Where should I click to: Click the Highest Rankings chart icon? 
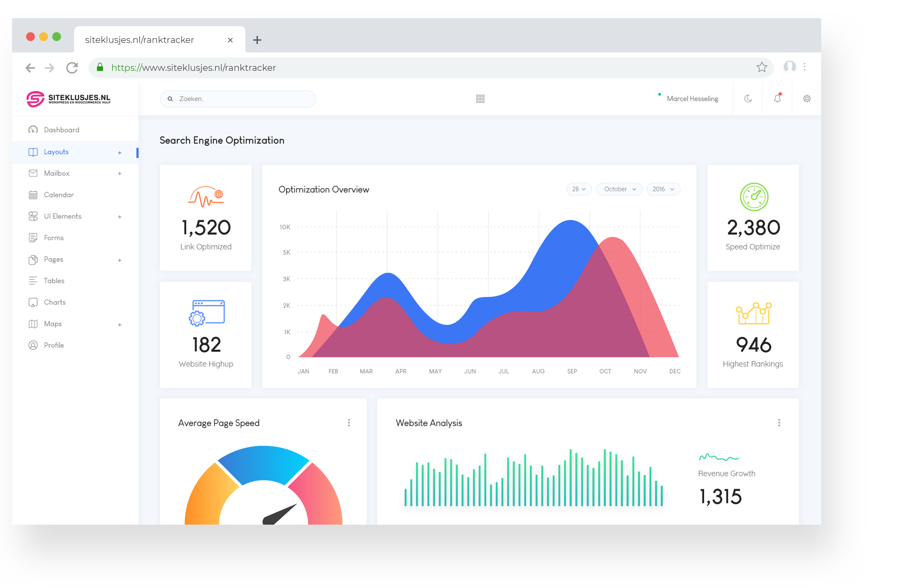point(754,313)
